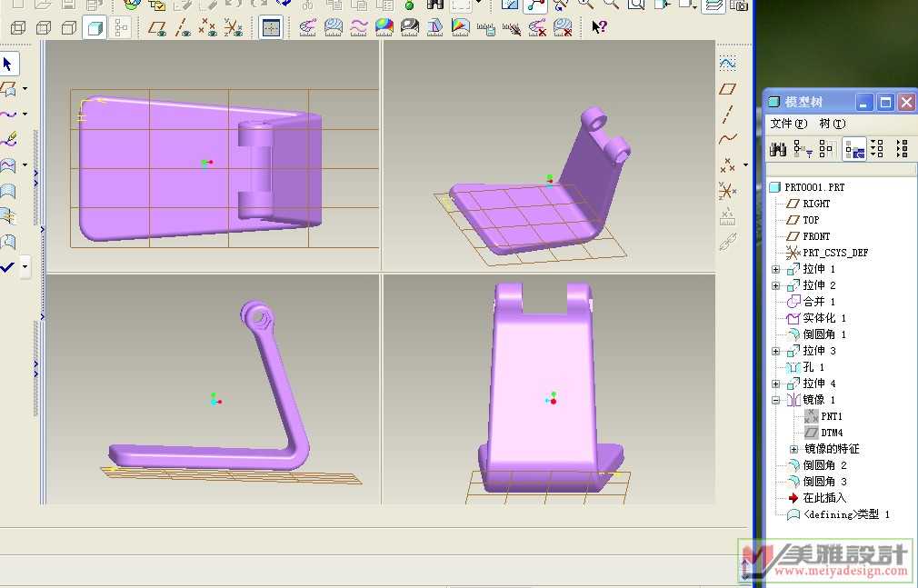Viewport: 918px width, 588px height.
Task: Select the arrow pointer tool in left toolbar
Action: pos(8,65)
